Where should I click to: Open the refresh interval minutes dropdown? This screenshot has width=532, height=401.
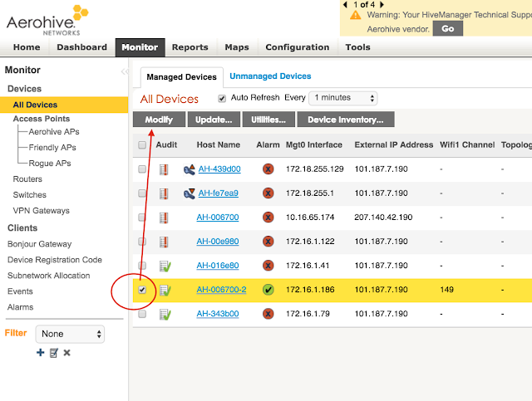343,98
